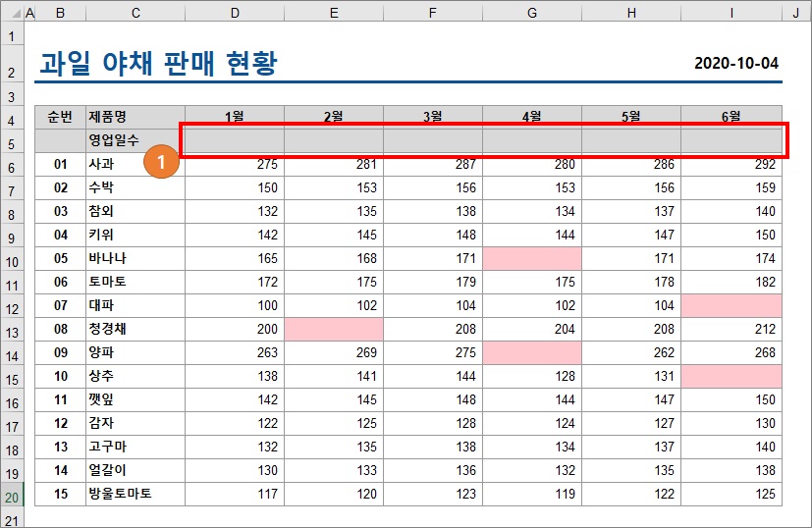Click 양파 3월 value 275
This screenshot has height=528, width=812.
[433, 352]
